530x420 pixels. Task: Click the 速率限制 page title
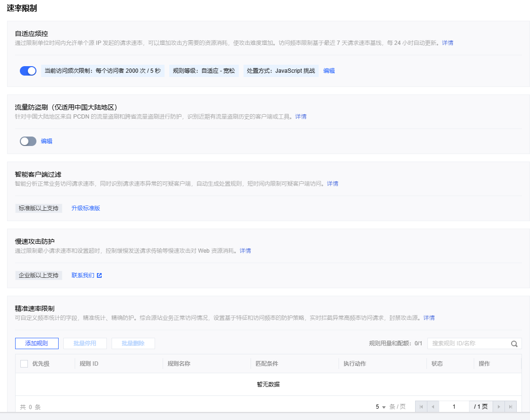tap(22, 8)
